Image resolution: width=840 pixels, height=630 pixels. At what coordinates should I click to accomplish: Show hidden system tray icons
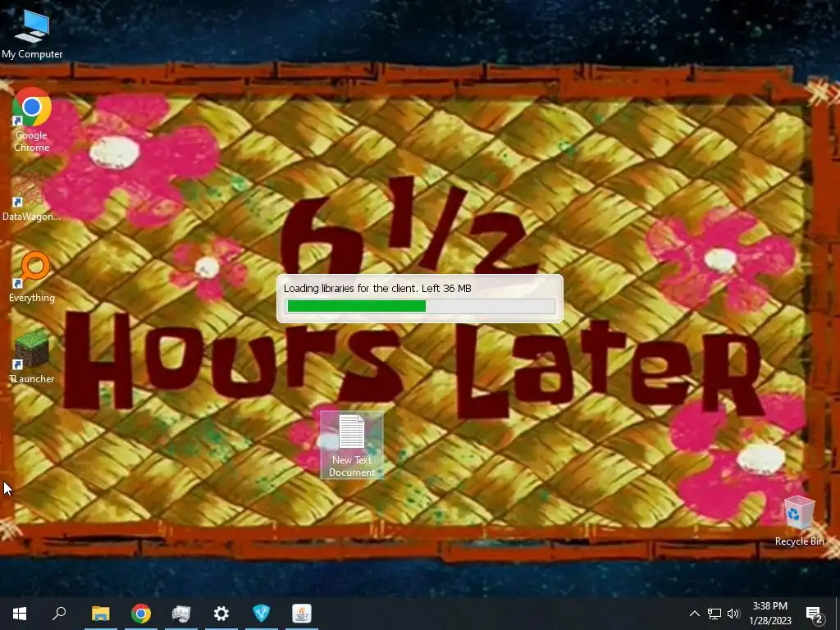pos(694,614)
